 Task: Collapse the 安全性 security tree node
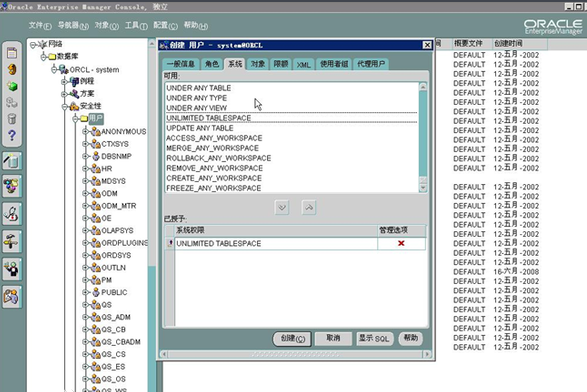[64, 106]
